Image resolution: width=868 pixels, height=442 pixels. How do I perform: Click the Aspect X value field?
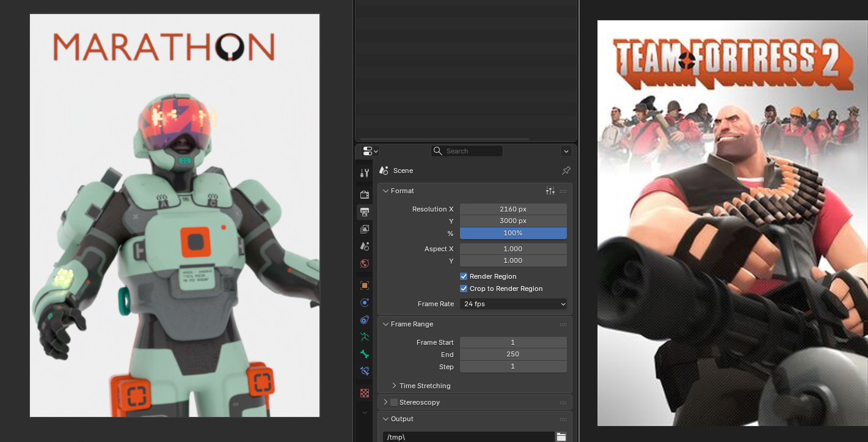(x=513, y=249)
